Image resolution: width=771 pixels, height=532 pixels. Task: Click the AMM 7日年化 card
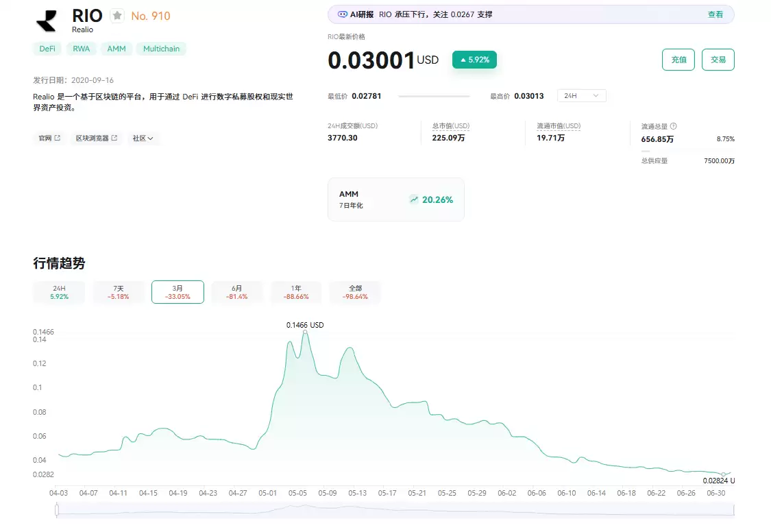(396, 199)
